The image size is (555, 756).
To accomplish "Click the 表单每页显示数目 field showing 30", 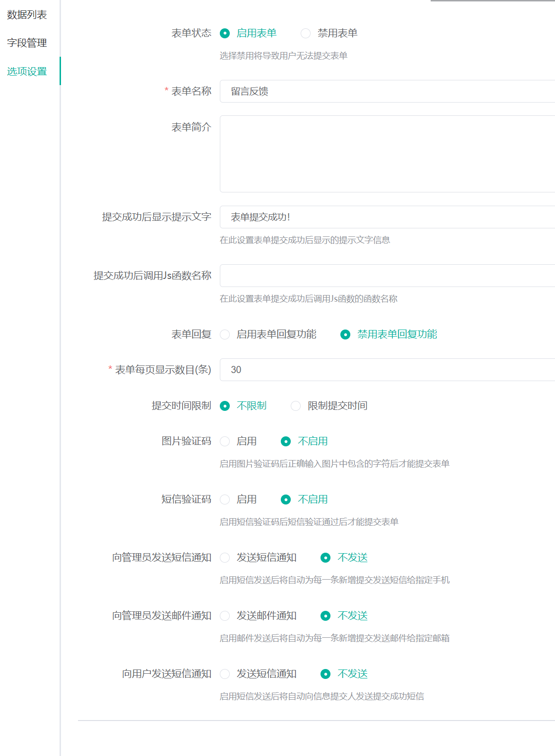I will 387,370.
